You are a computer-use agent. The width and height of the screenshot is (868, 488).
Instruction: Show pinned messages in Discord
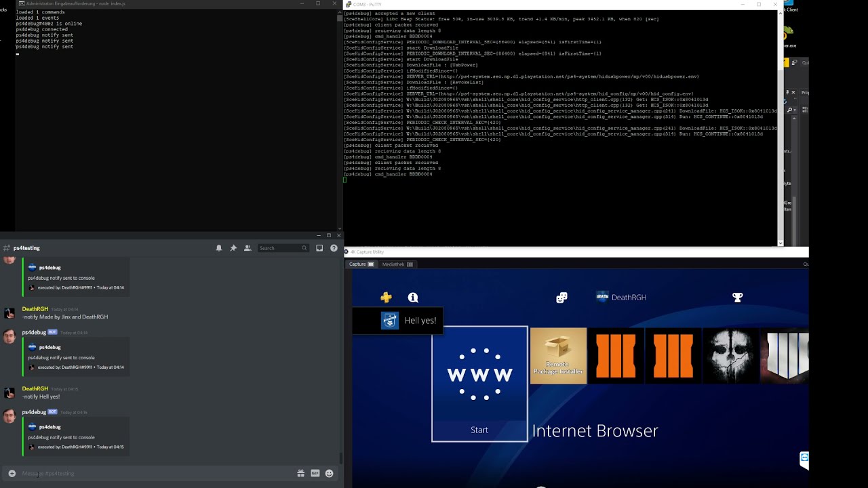coord(233,248)
